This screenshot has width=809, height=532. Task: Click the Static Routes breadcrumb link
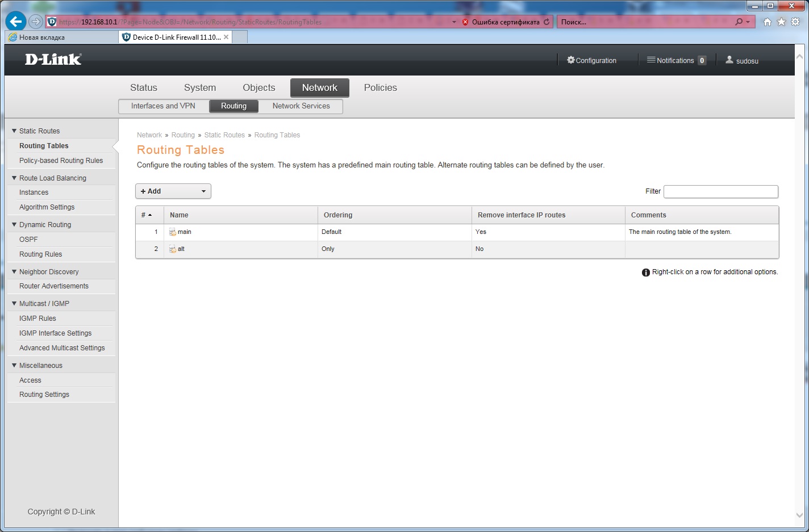[x=224, y=135]
